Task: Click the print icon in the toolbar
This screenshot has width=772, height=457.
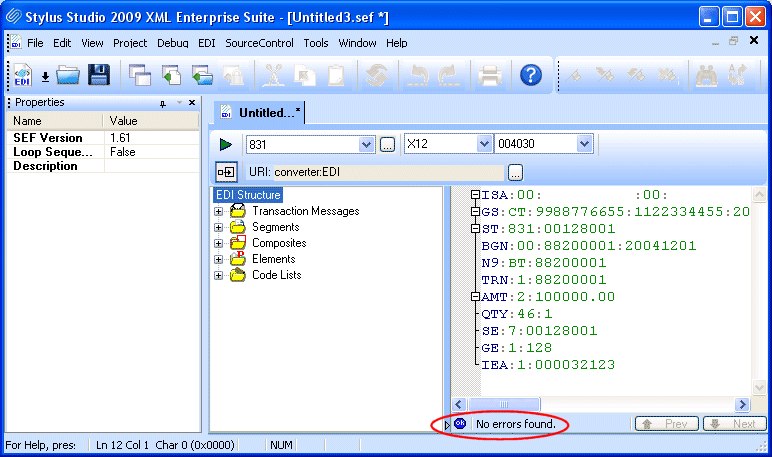Action: tap(489, 75)
